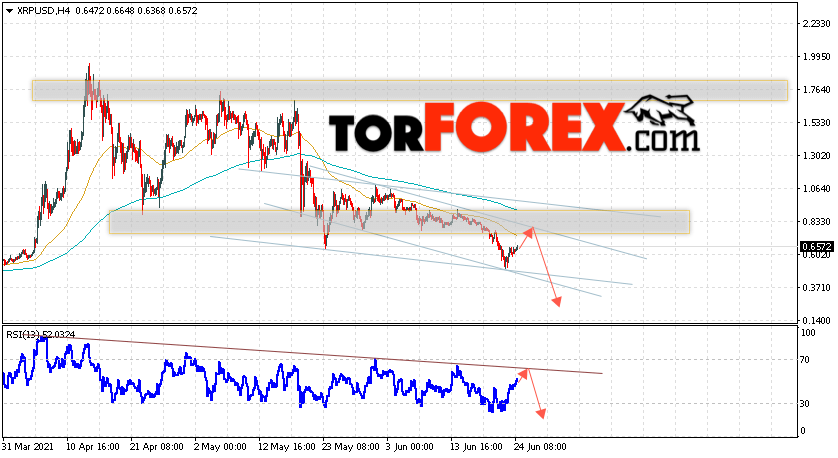This screenshot has width=838, height=458.
Task: Click the RSI scale value 30
Action: click(805, 404)
